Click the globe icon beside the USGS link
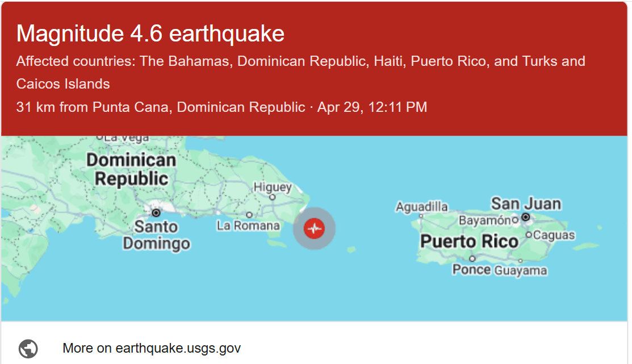 (28, 348)
